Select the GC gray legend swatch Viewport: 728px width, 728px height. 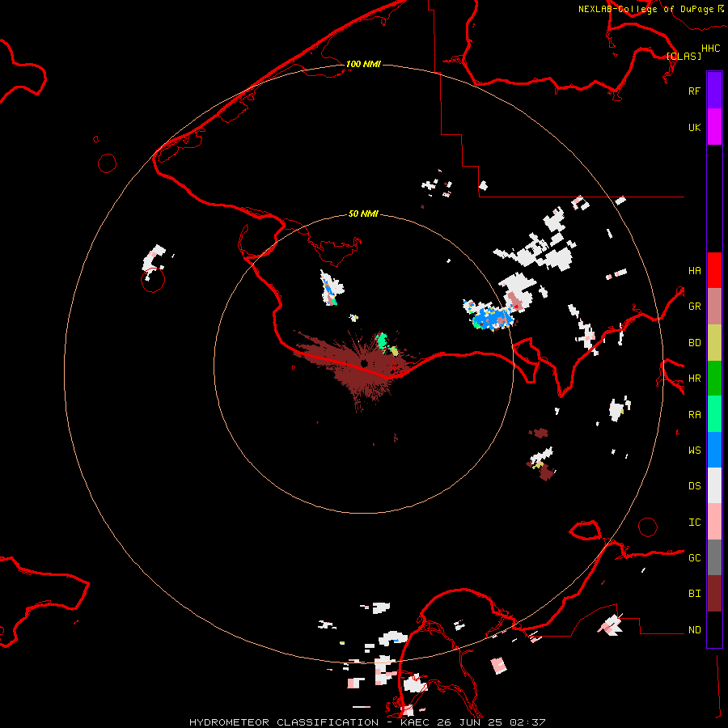pos(714,557)
